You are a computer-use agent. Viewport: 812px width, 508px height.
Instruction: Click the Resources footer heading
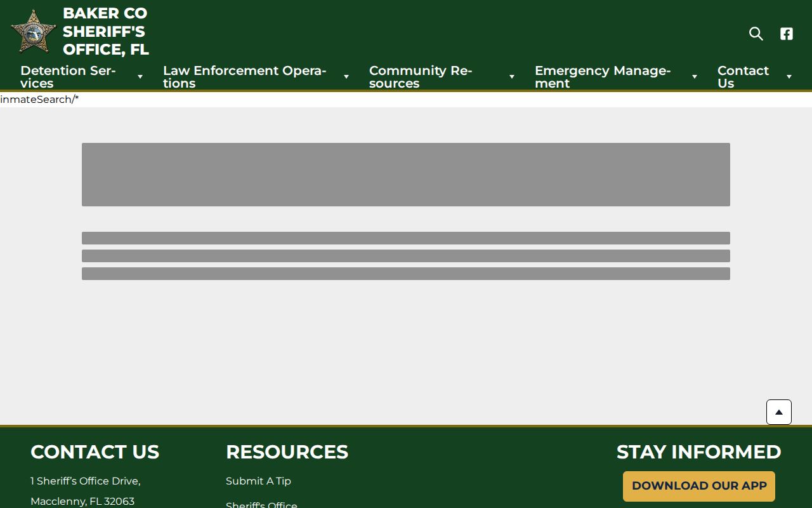pos(287,451)
